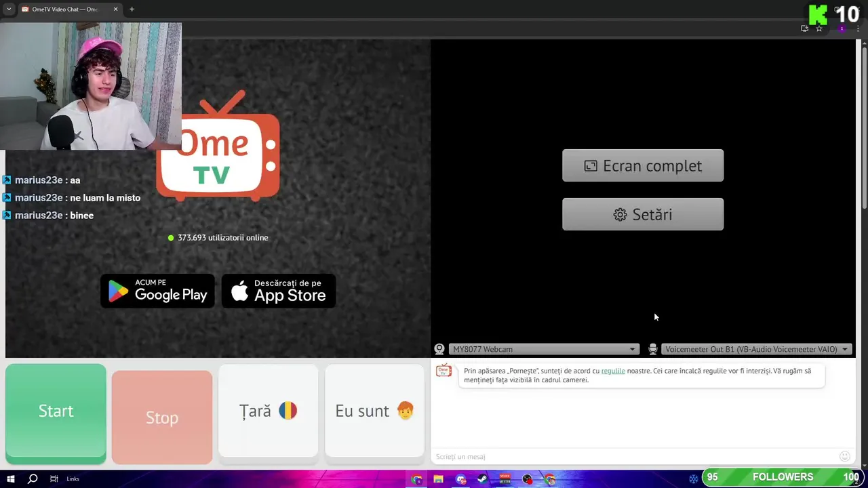The width and height of the screenshot is (868, 488).
Task: Open the purple browser profile avatar
Action: point(842,28)
